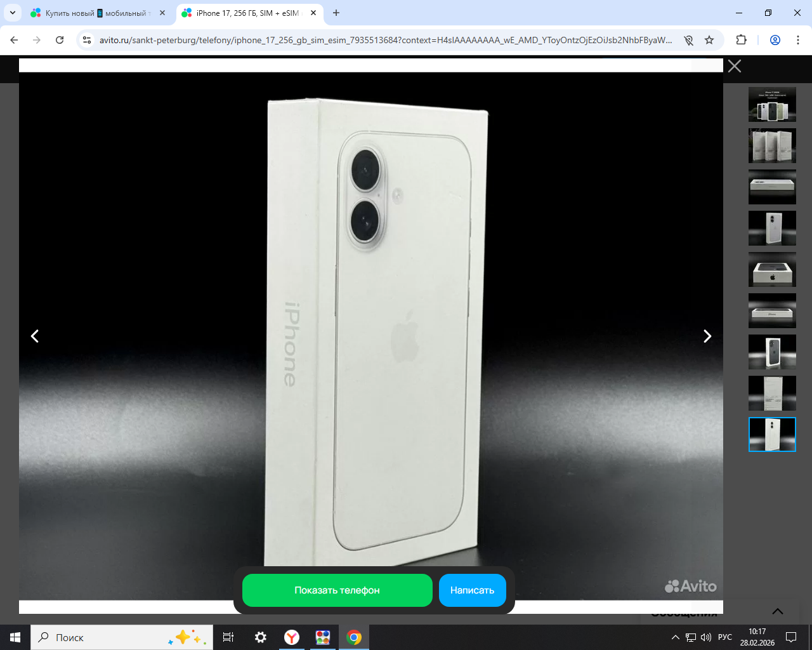Viewport: 812px width, 650px height.
Task: Open thumbnail of opened box with Apple logo
Action: click(772, 269)
